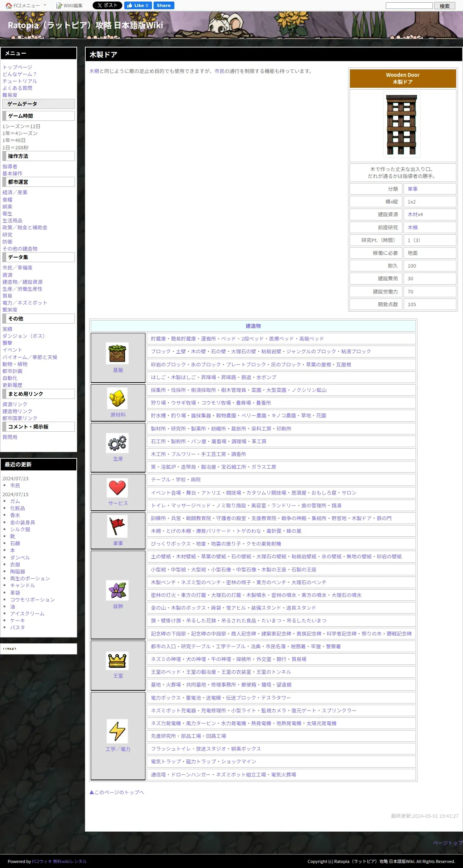Share the page on Facebook

pos(164,5)
